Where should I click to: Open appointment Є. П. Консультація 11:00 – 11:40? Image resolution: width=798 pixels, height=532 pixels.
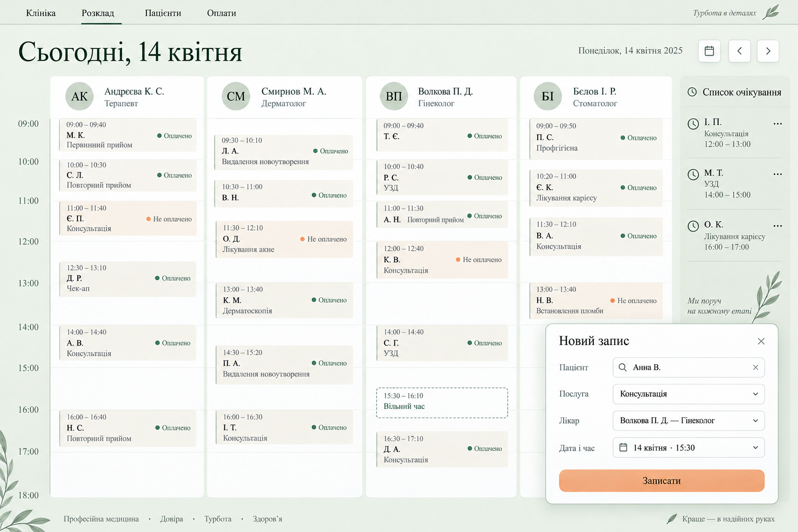pyautogui.click(x=128, y=218)
